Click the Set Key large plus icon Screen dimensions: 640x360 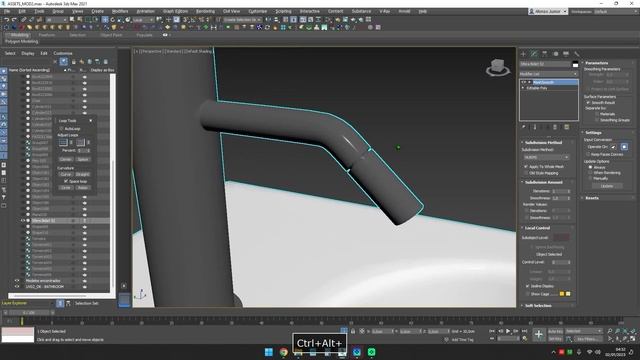pyautogui.click(x=539, y=335)
